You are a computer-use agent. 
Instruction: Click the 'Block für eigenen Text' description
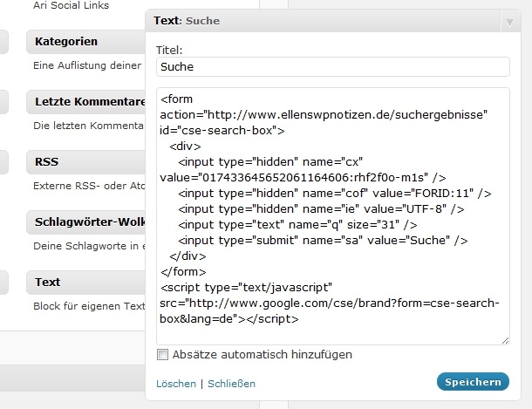coord(89,306)
